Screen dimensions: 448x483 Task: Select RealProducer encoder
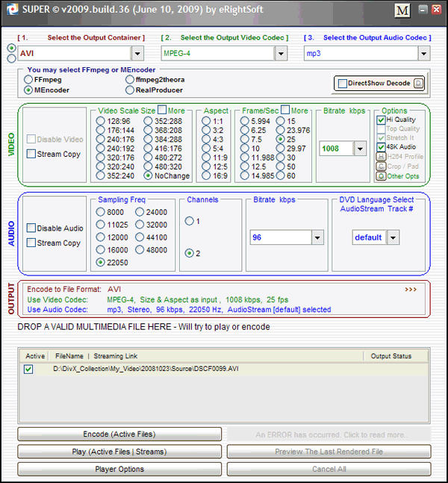point(130,90)
